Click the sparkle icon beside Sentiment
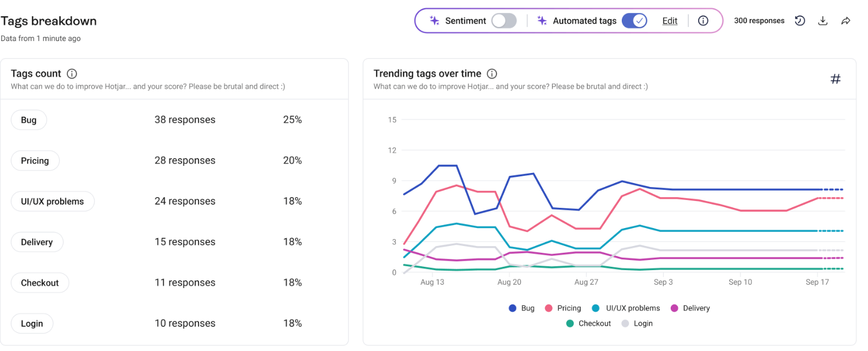Screen dimensions: 868x351 434,20
